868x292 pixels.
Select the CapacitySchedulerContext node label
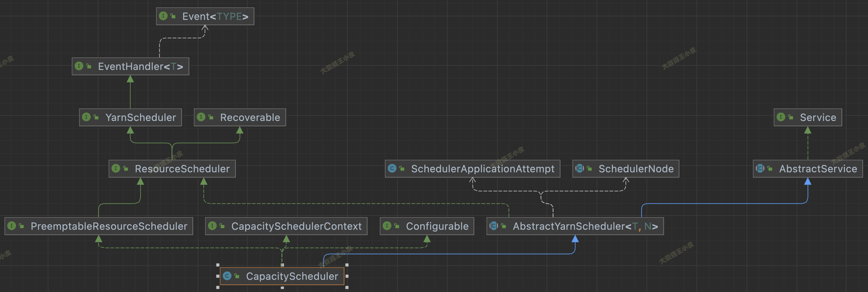click(x=296, y=226)
